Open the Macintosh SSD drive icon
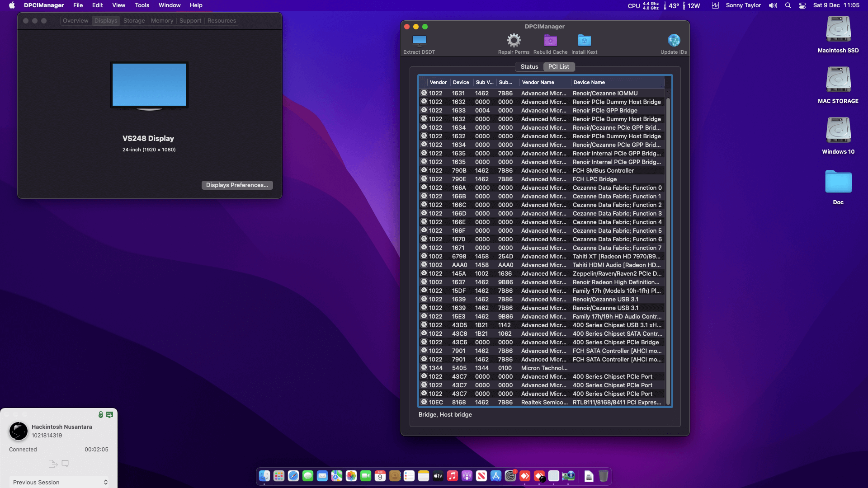Screen dimensions: 868x488 point(838,30)
